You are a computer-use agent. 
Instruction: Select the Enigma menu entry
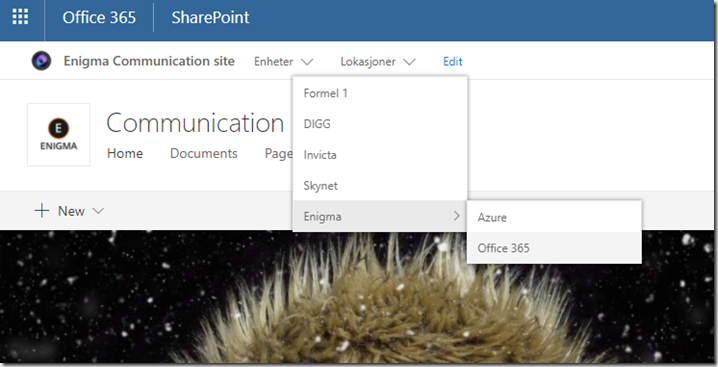[380, 216]
